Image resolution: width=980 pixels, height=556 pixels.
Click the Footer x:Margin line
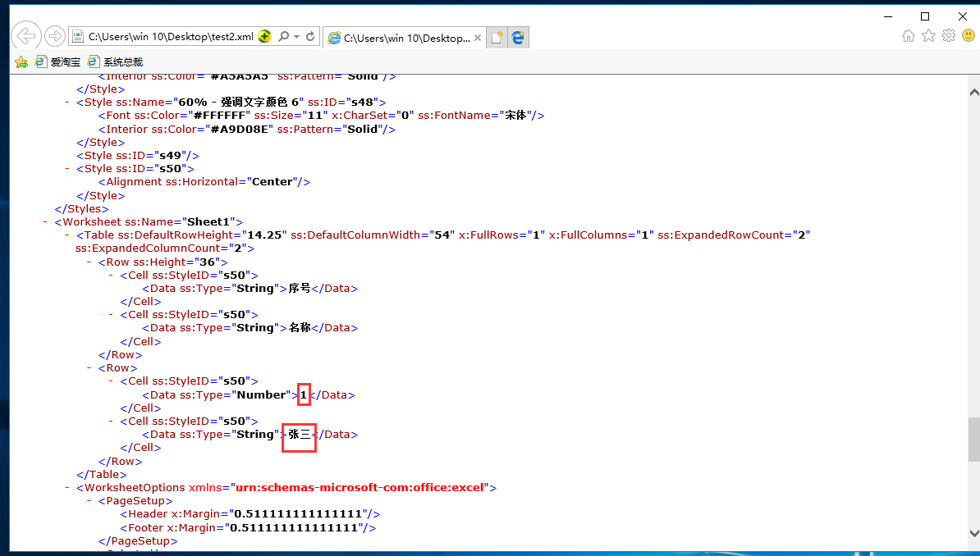[248, 528]
